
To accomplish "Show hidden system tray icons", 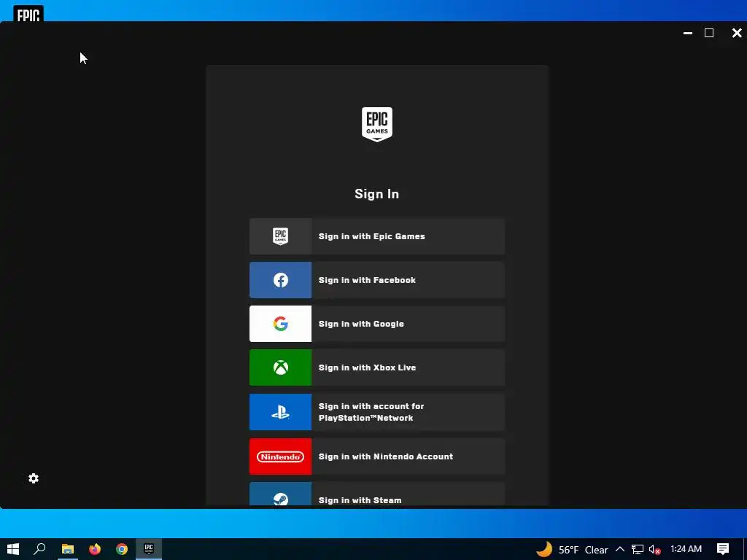I will click(620, 550).
